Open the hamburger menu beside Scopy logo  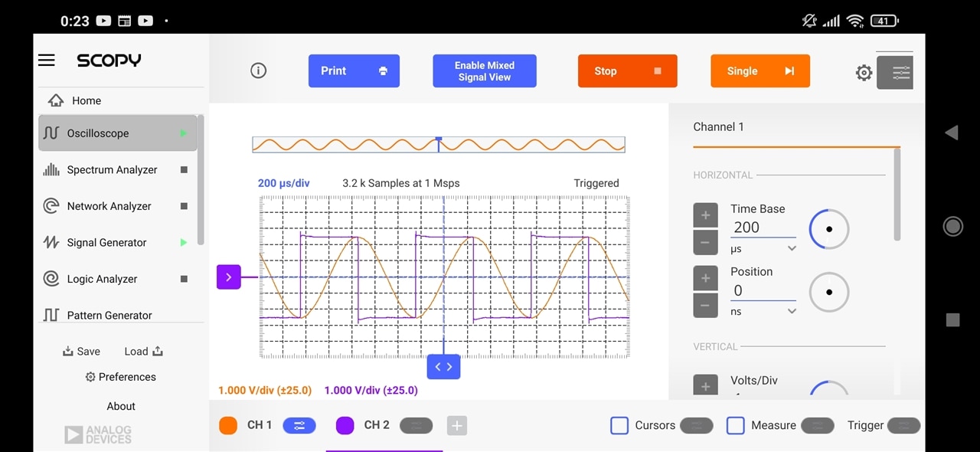(47, 60)
